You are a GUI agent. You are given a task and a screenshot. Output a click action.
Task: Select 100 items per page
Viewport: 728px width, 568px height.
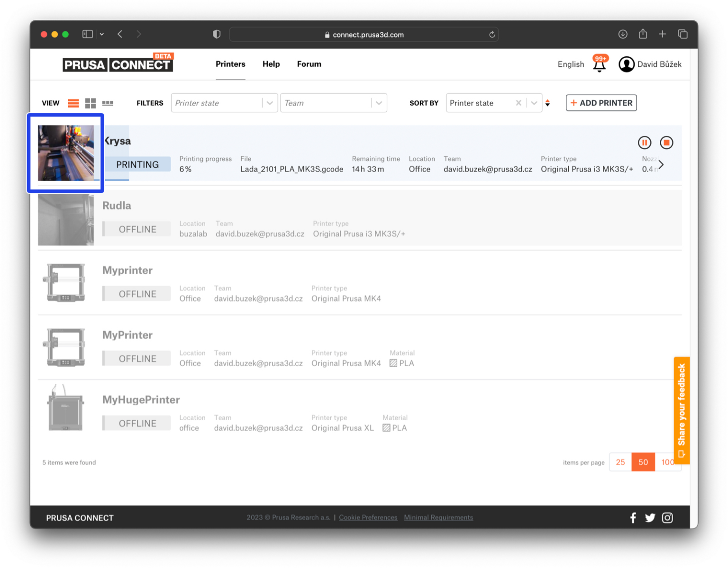[668, 462]
